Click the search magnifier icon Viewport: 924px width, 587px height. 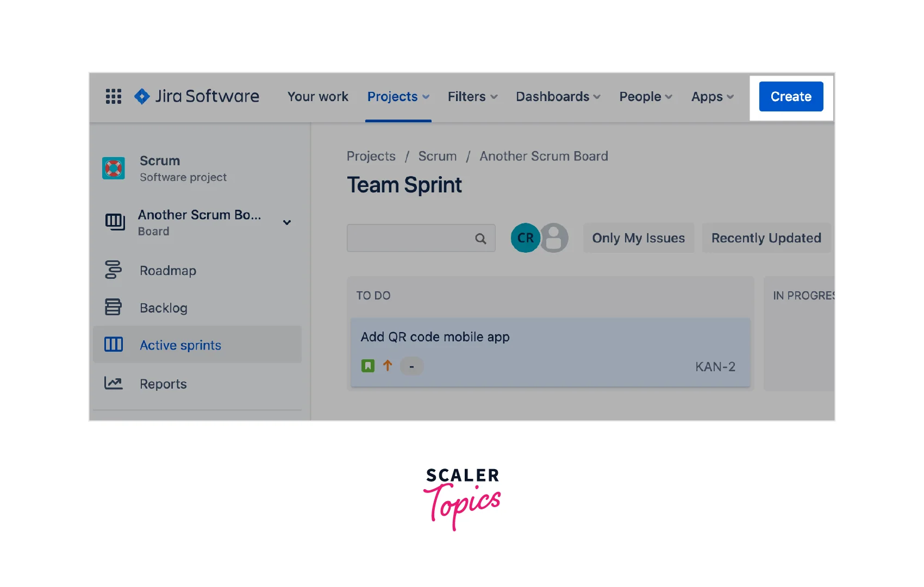[480, 239]
